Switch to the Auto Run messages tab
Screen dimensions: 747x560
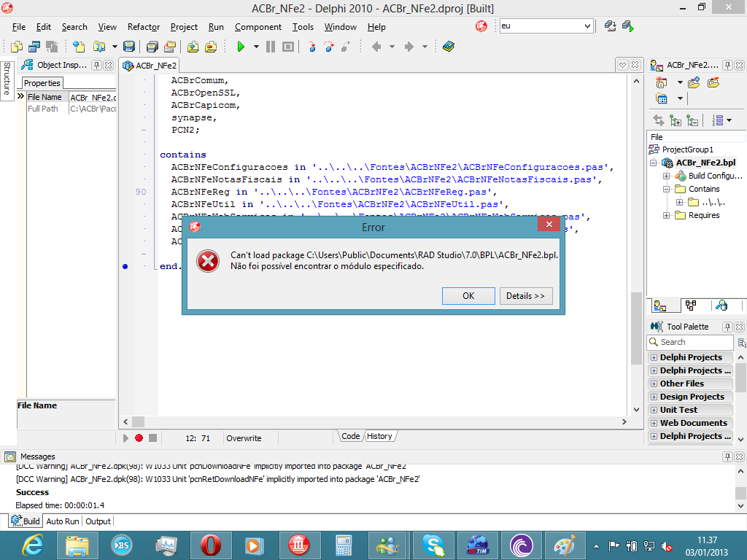63,521
